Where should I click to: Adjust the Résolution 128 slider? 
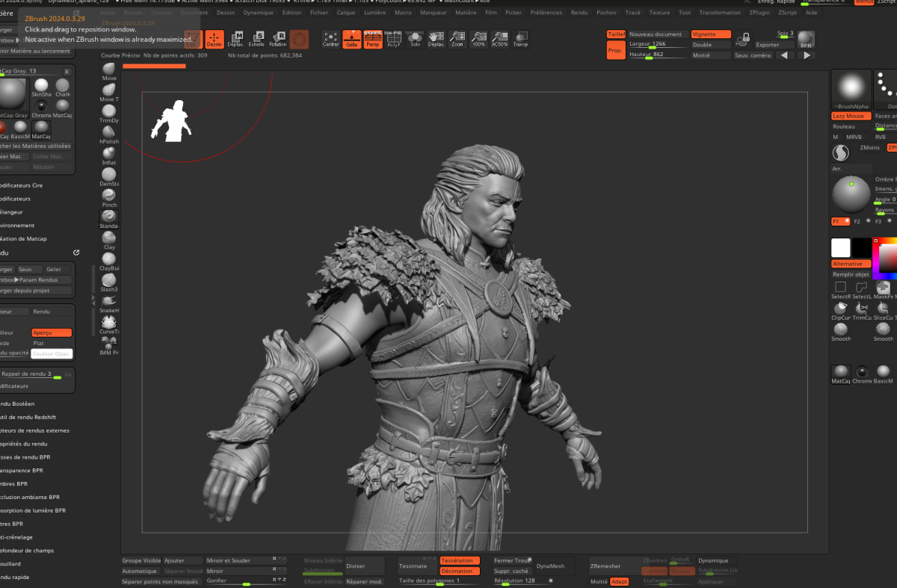[x=523, y=581]
